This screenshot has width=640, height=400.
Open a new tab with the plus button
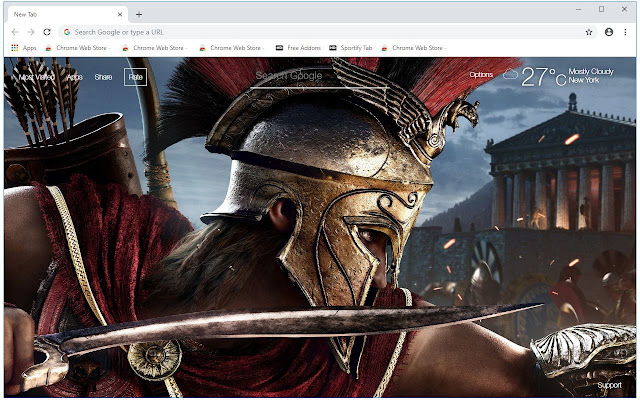[x=139, y=15]
